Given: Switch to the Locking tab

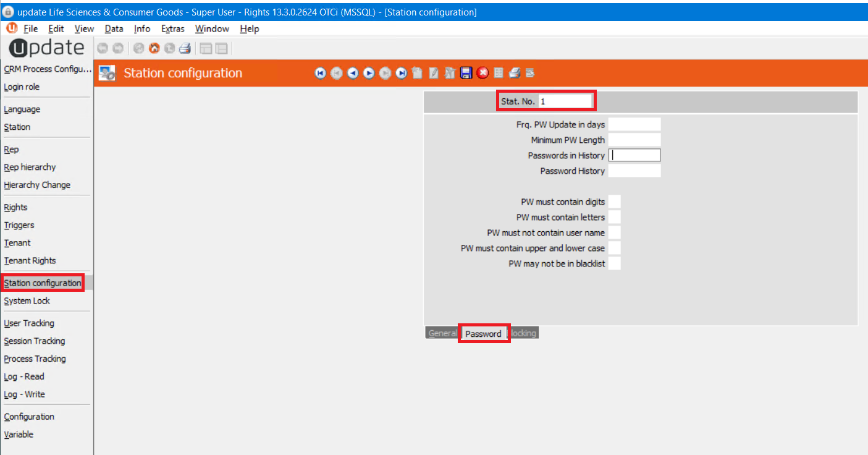Looking at the screenshot, I should [x=524, y=333].
